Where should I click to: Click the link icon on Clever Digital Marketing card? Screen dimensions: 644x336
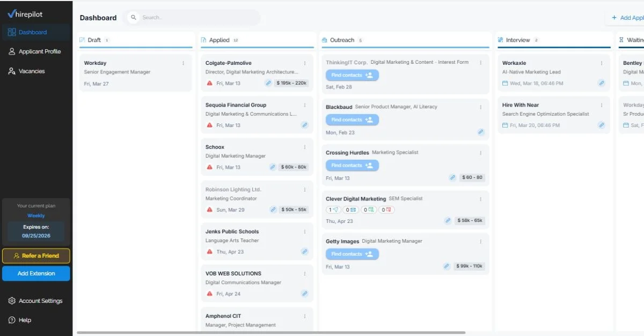[448, 220]
